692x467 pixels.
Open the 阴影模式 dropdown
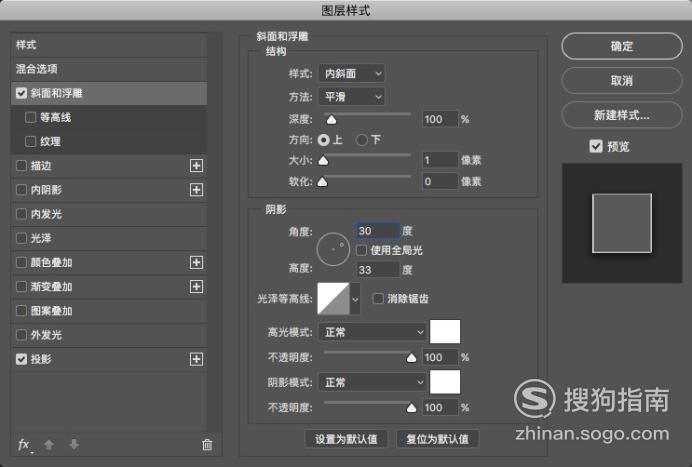372,382
